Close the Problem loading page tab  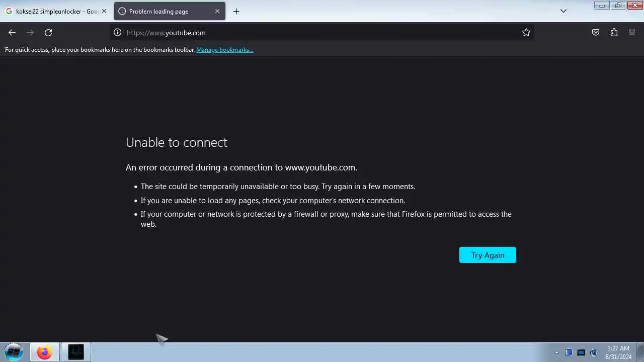[x=217, y=11]
